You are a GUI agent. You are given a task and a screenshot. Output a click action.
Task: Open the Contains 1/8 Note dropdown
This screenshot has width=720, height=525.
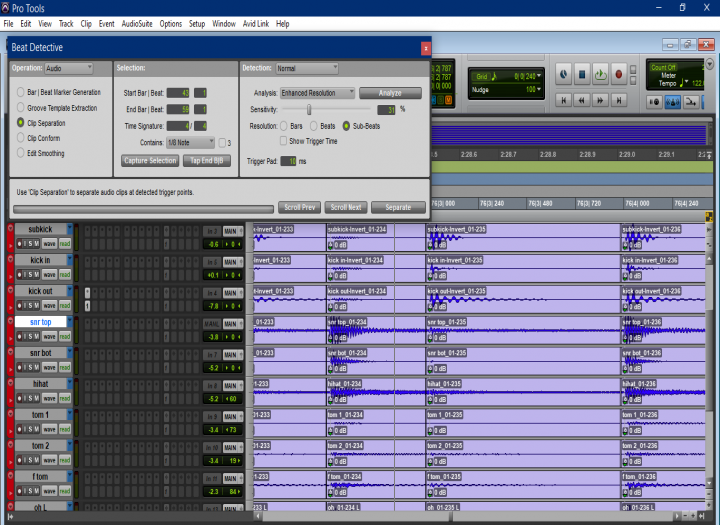click(190, 142)
